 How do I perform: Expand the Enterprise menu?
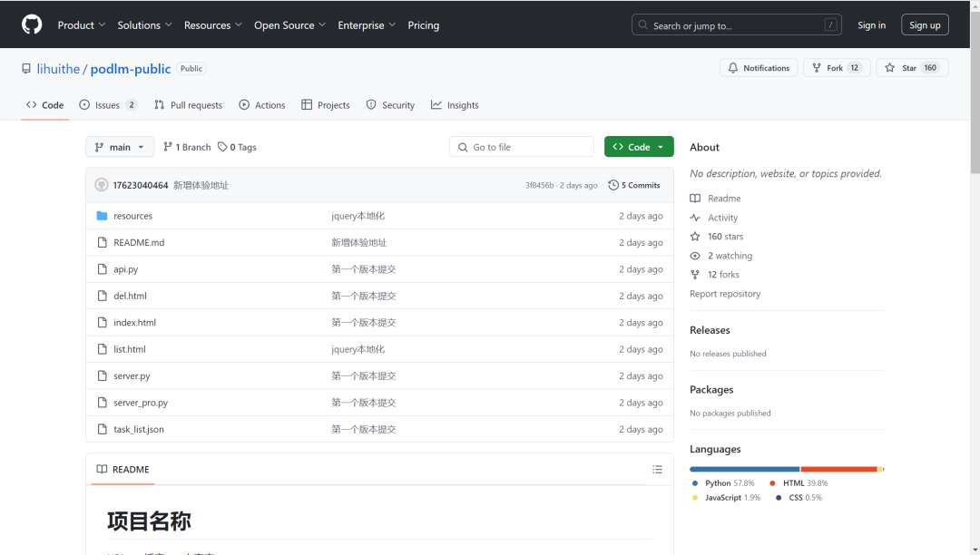(x=367, y=25)
